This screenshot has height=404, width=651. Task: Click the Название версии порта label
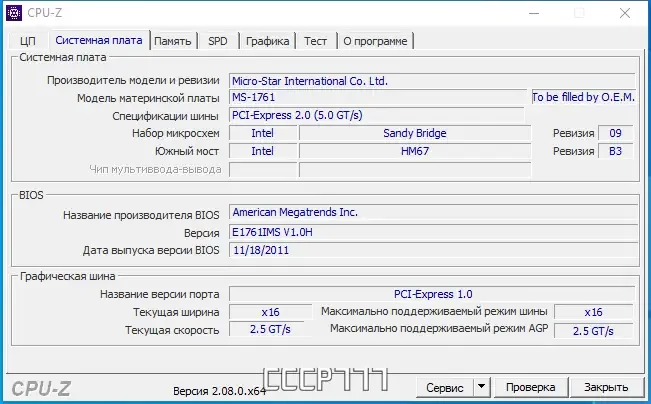(x=159, y=294)
